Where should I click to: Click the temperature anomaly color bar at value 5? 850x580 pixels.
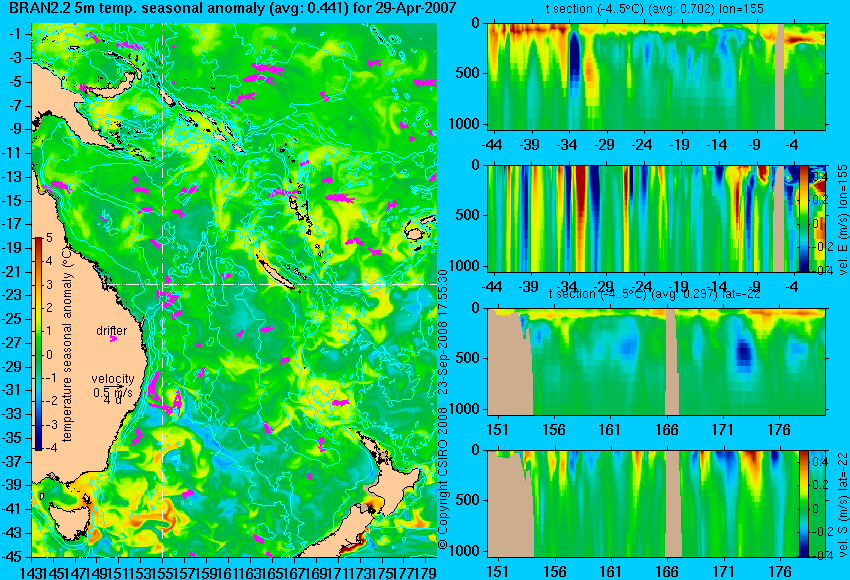coord(38,241)
